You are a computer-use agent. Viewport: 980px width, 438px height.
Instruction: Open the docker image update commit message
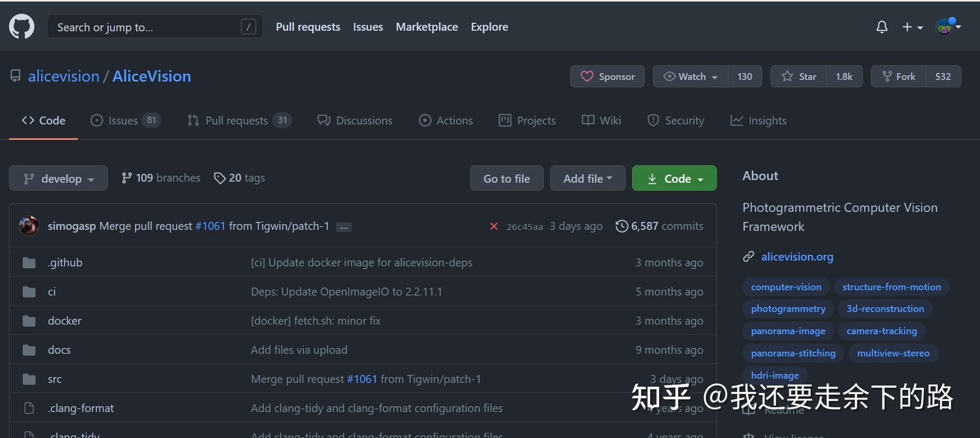[x=362, y=262]
